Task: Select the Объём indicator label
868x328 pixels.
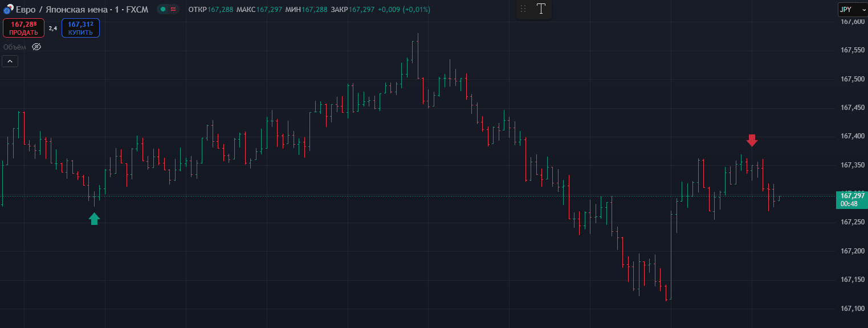Action: [x=14, y=47]
